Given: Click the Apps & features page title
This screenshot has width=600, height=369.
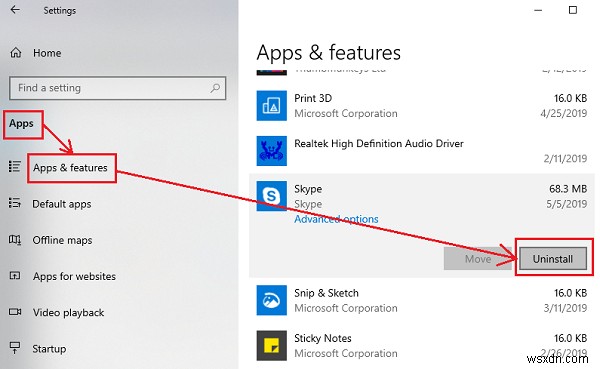Looking at the screenshot, I should tap(329, 52).
